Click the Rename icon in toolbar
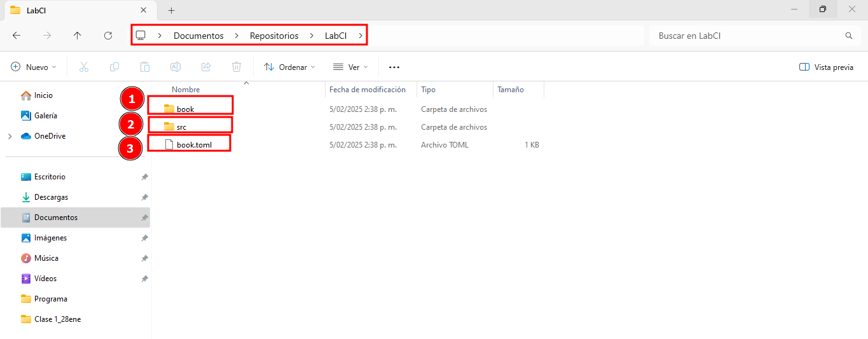Viewport: 868px width, 339px height. [x=176, y=67]
